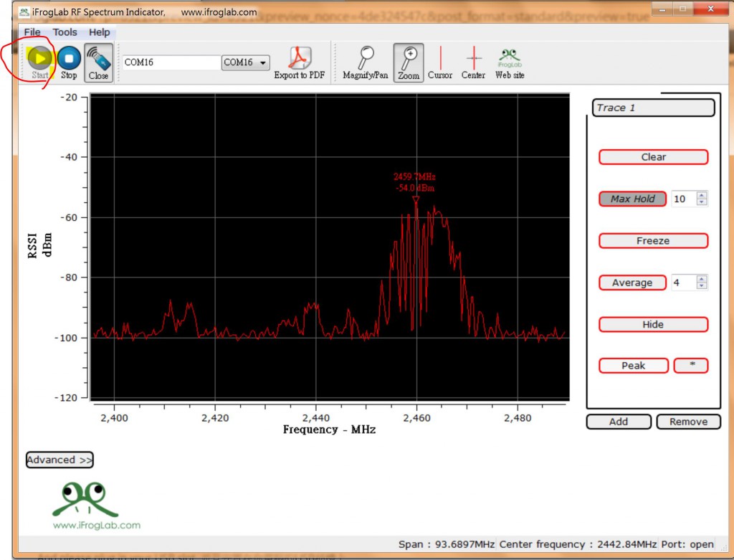
Task: Open the Tools menu
Action: [x=65, y=32]
